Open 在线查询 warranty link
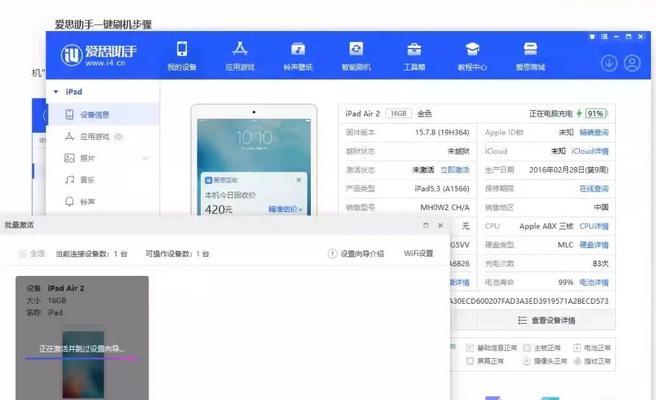 594,189
